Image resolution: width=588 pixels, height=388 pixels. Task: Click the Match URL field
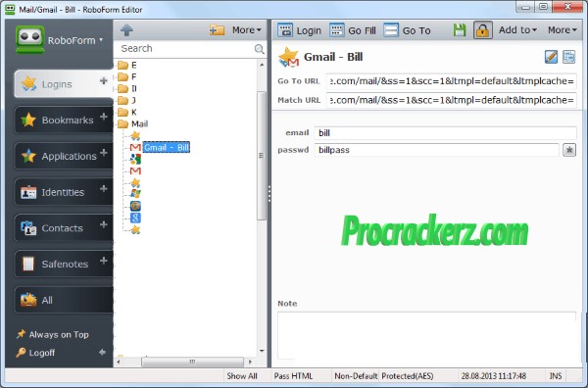point(452,100)
